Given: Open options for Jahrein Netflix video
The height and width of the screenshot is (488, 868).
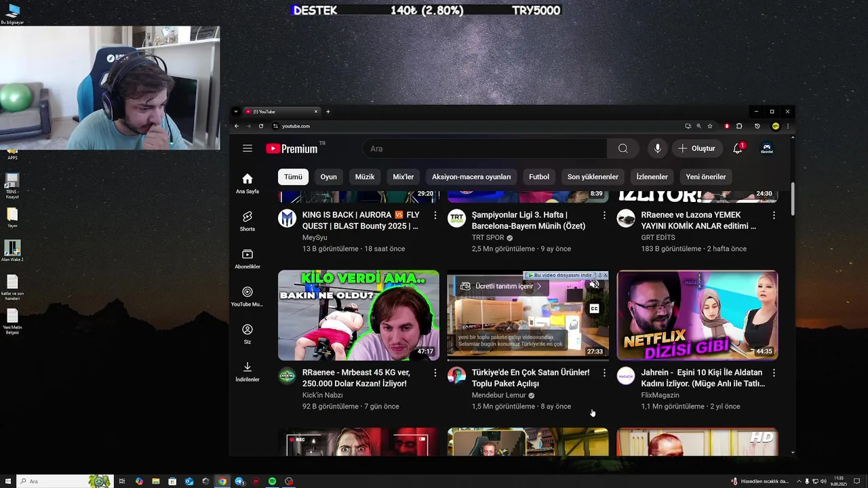Looking at the screenshot, I should pyautogui.click(x=774, y=373).
